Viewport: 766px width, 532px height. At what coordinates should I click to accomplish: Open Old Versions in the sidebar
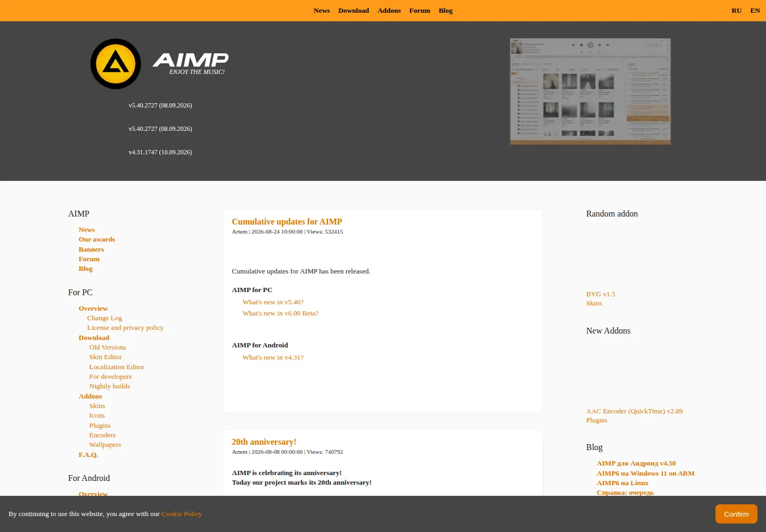[x=107, y=347]
